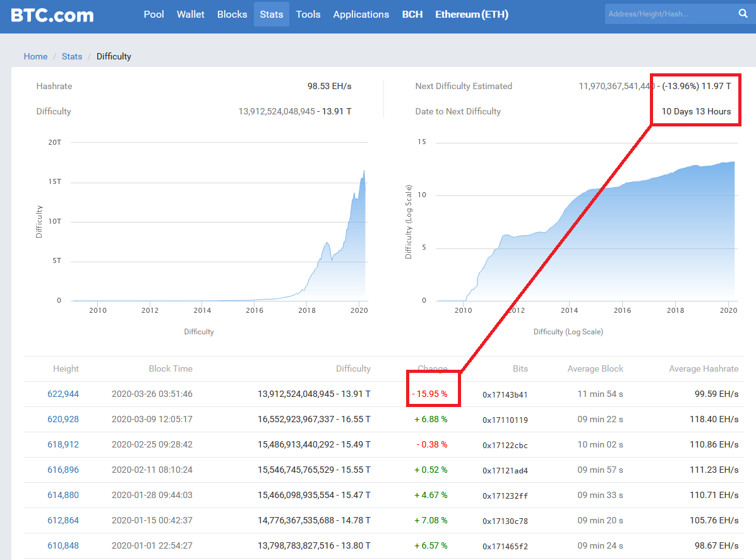Click difficulty 16,552,923,967,337 - 16.55 T
The image size is (756, 560).
(x=315, y=419)
